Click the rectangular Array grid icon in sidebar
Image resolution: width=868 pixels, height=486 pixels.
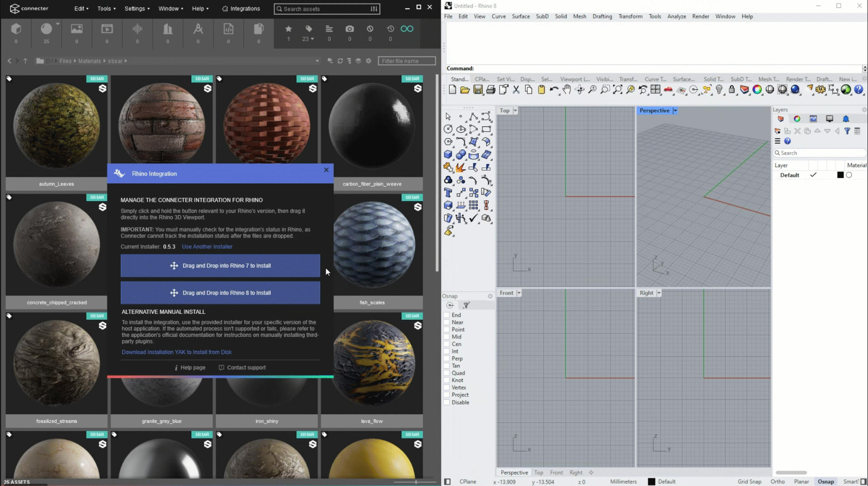473,206
